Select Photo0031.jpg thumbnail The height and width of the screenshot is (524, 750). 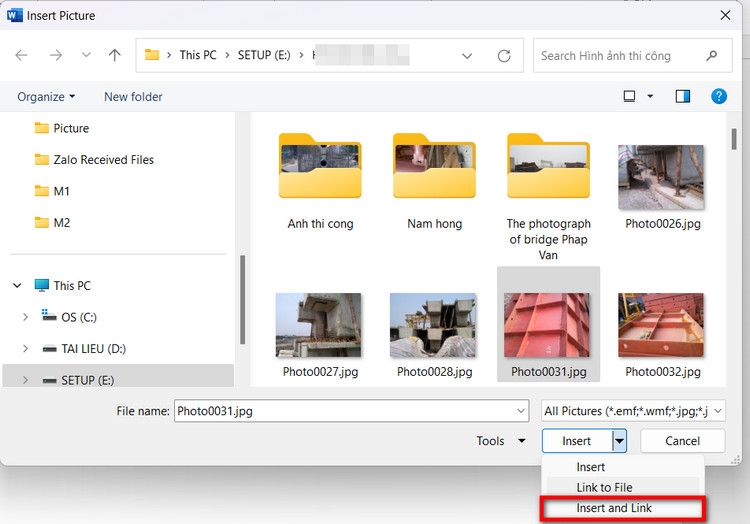(x=548, y=325)
